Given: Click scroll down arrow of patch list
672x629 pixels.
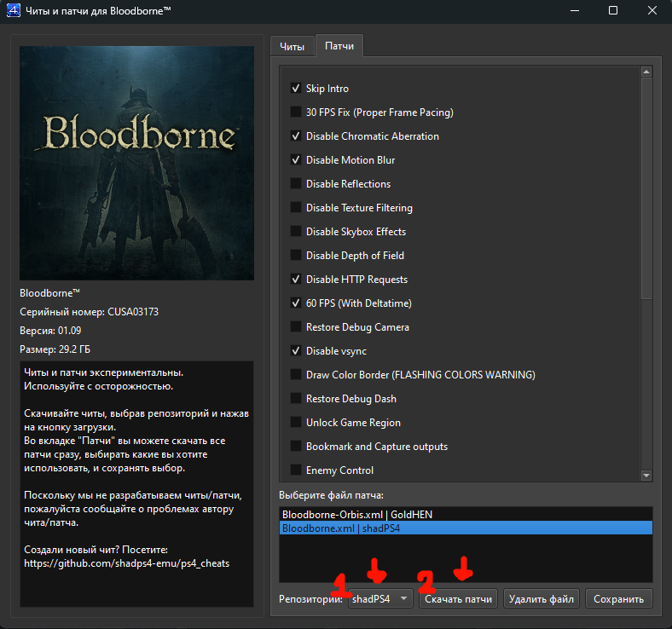Looking at the screenshot, I should [x=646, y=476].
